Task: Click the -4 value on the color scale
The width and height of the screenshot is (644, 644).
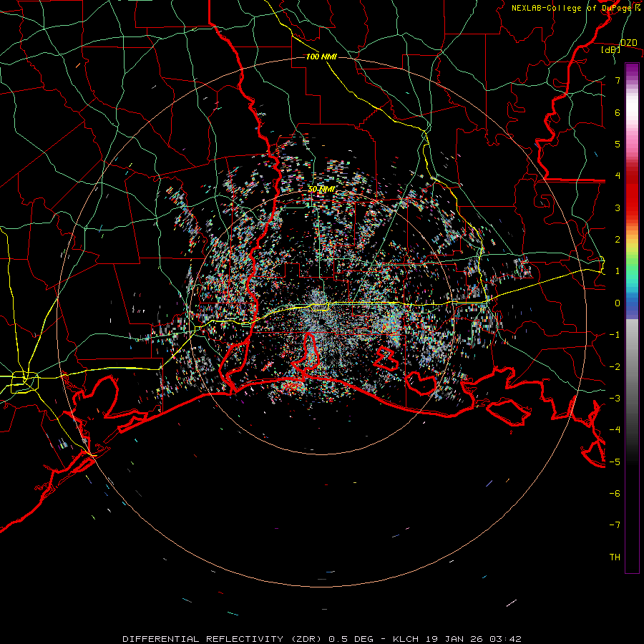Action: [615, 429]
